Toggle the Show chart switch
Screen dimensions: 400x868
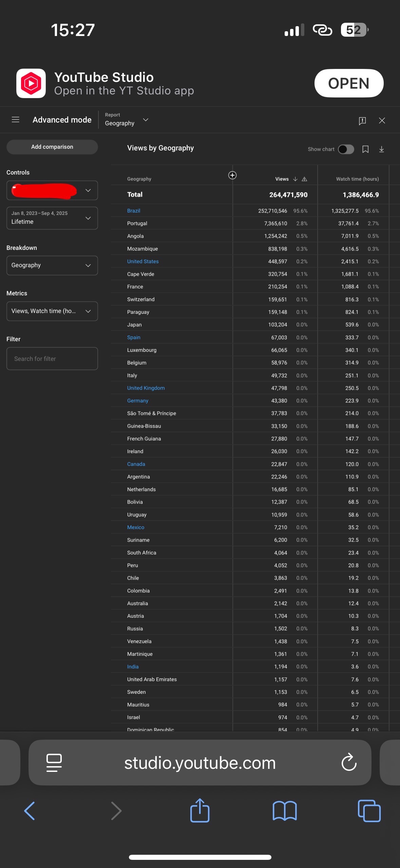click(346, 149)
